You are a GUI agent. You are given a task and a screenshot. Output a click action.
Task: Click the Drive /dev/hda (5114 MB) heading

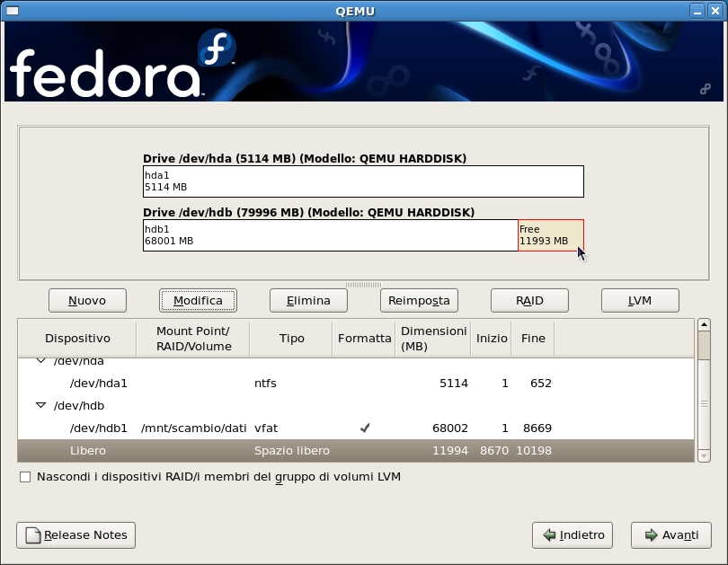305,159
